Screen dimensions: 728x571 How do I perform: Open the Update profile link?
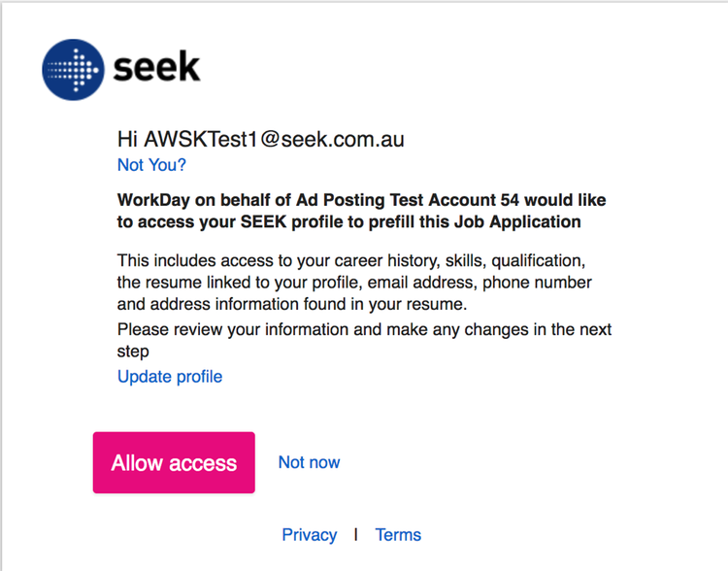[170, 376]
